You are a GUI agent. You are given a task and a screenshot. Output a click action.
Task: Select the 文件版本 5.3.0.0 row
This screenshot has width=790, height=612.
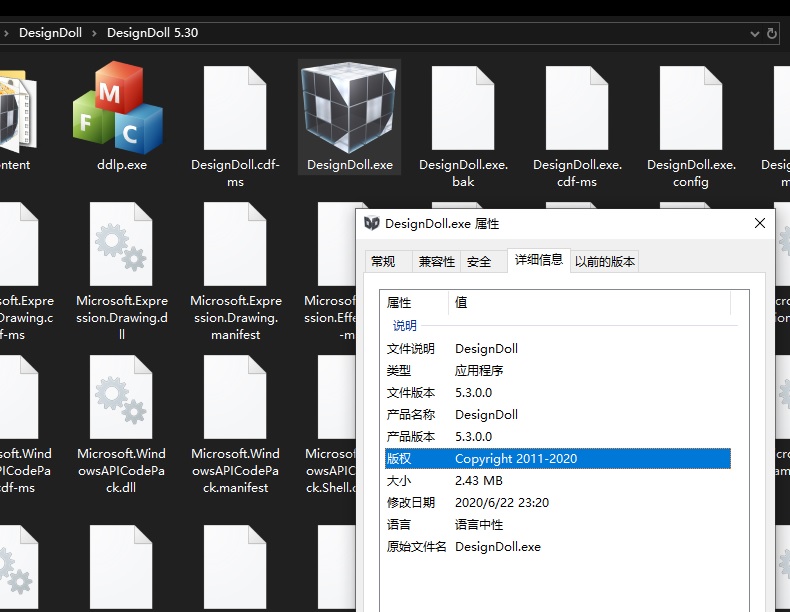pos(558,392)
